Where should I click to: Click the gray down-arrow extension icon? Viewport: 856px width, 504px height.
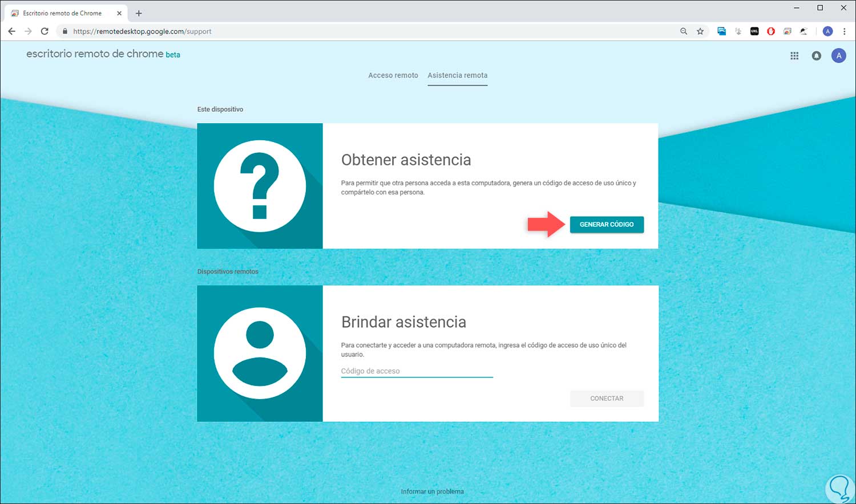(x=738, y=31)
